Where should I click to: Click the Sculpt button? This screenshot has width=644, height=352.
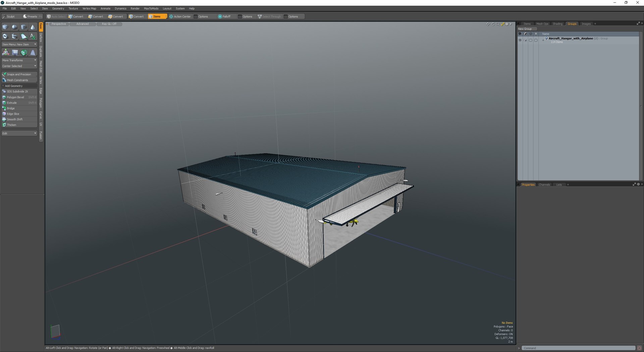pyautogui.click(x=10, y=16)
